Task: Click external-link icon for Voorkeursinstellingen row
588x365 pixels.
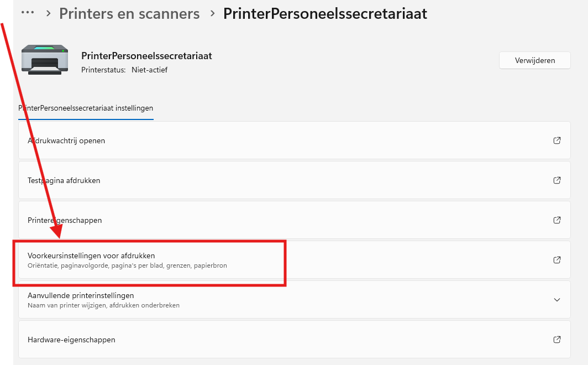Action: click(557, 260)
